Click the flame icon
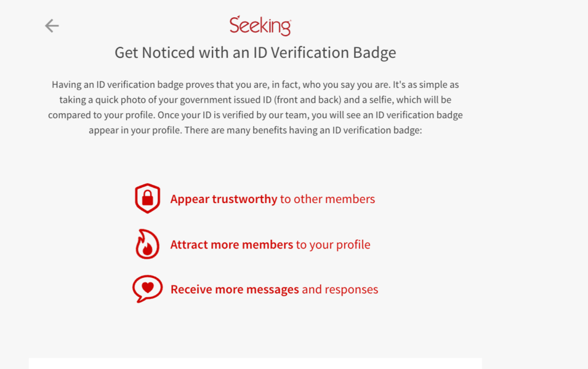 (147, 244)
